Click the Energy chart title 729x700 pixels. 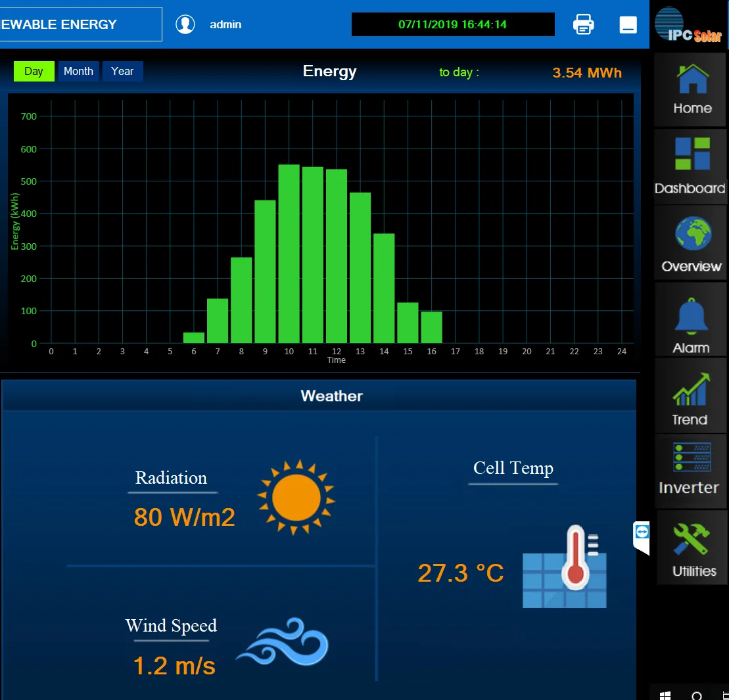(329, 71)
